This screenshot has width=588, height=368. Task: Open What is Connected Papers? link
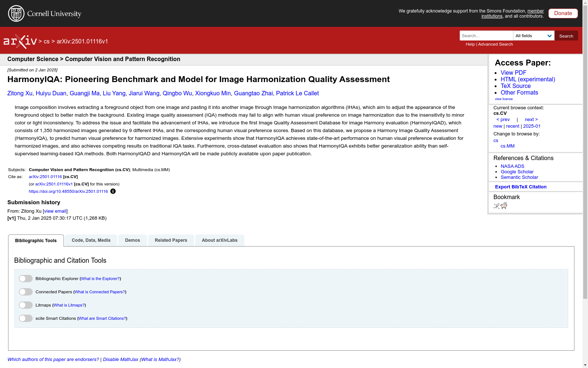pos(100,292)
